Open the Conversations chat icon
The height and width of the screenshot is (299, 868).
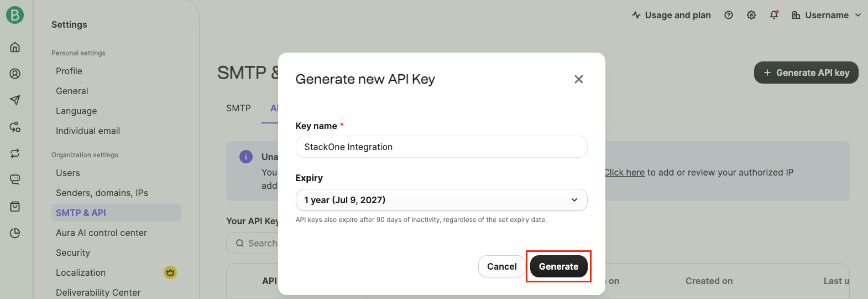point(15,180)
